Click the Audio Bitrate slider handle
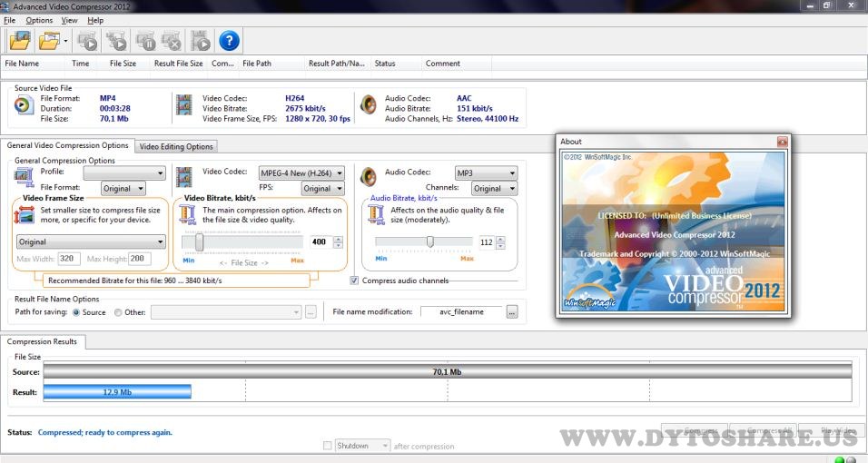This screenshot has height=463, width=868. (430, 241)
